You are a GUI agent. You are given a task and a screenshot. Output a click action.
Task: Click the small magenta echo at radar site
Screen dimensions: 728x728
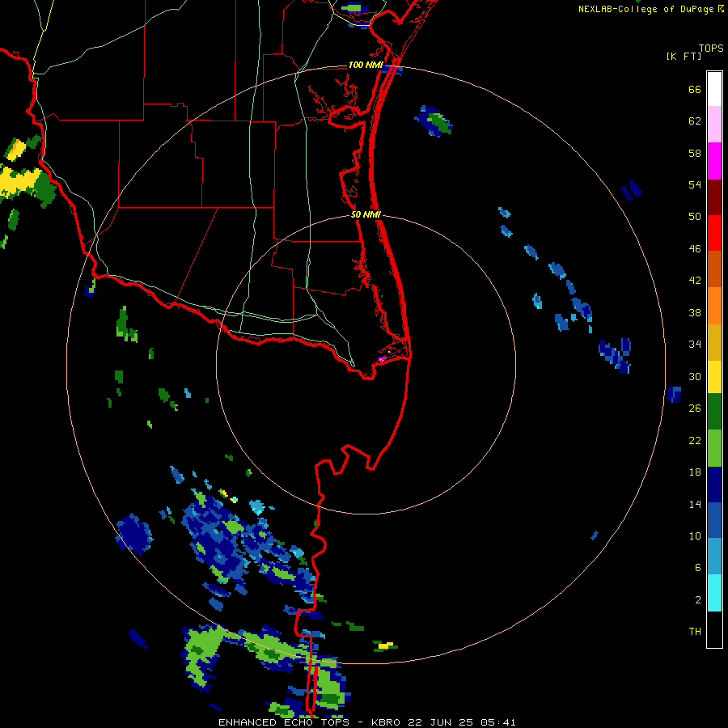click(x=382, y=359)
